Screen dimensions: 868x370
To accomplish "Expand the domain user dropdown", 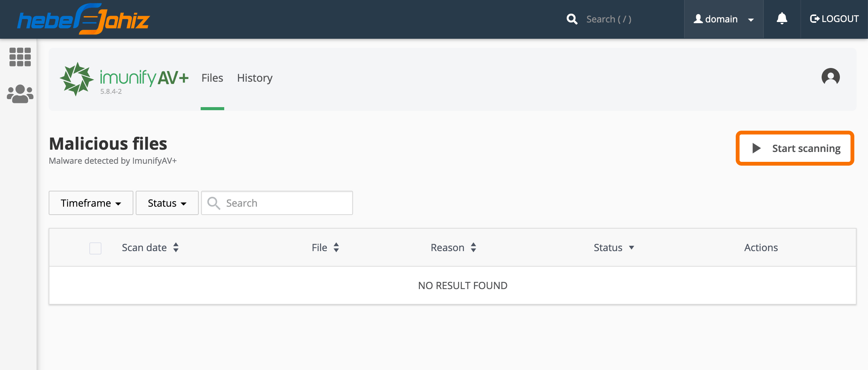I will click(724, 19).
